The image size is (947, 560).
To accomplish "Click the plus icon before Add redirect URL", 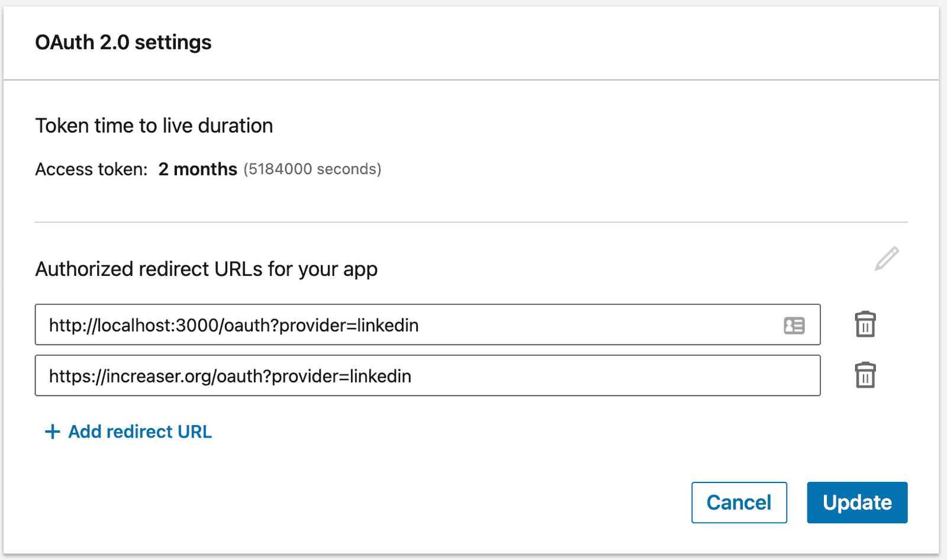I will [52, 432].
